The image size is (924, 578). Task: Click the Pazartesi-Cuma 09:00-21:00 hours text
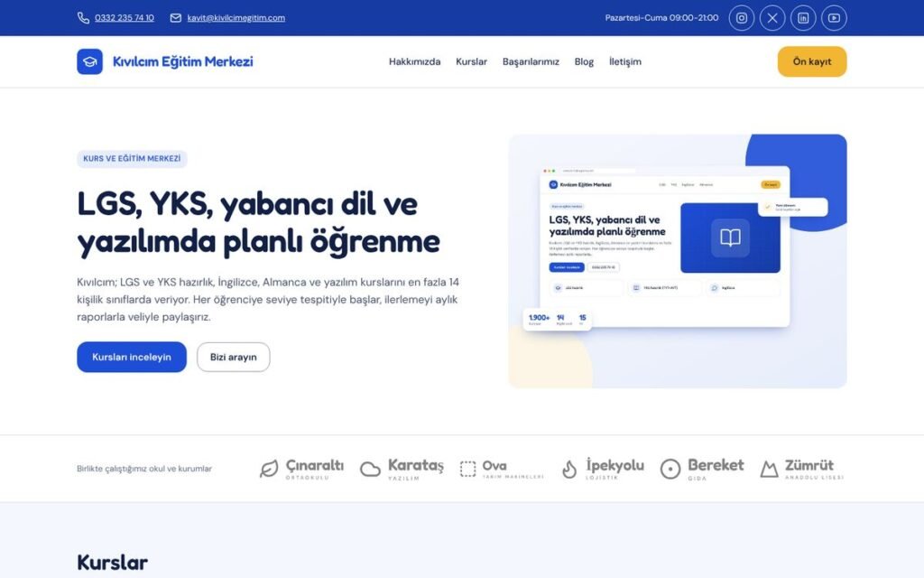click(x=661, y=18)
